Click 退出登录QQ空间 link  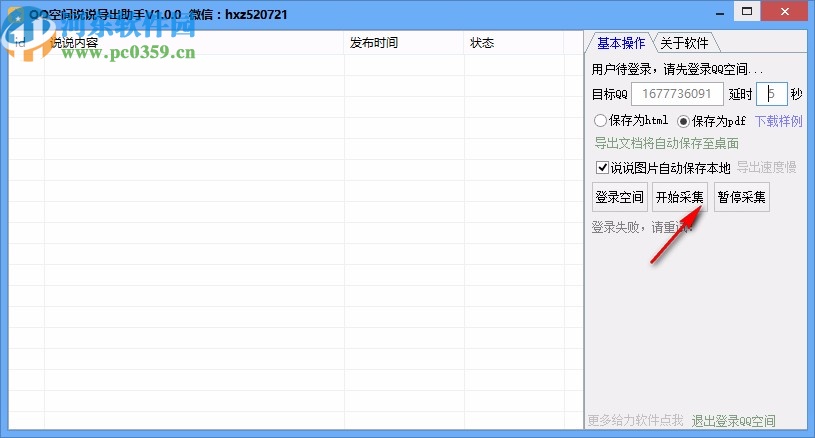tap(733, 420)
